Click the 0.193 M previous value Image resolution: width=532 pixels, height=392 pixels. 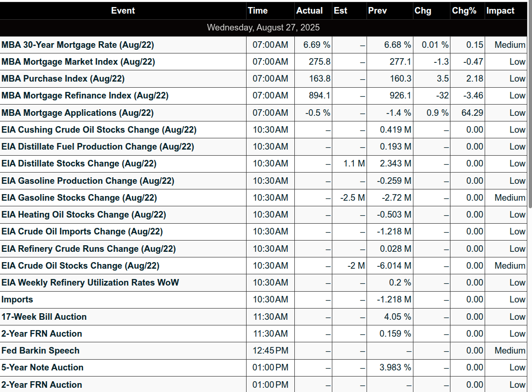[395, 147]
